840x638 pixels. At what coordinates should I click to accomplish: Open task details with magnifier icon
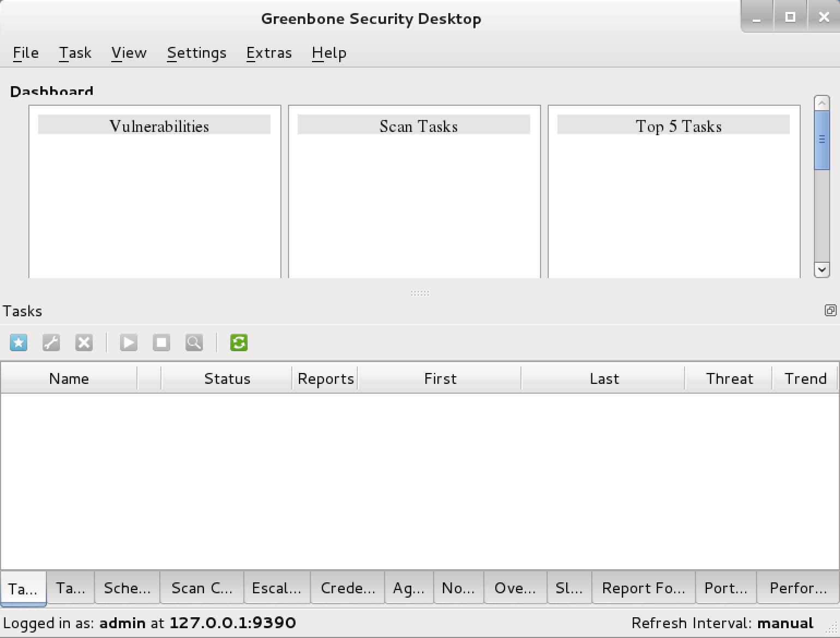click(x=194, y=343)
